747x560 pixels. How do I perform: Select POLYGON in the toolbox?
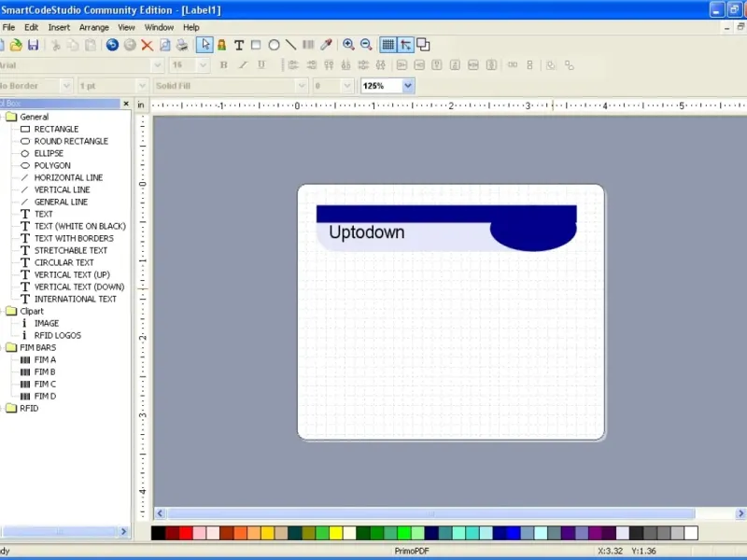click(52, 165)
